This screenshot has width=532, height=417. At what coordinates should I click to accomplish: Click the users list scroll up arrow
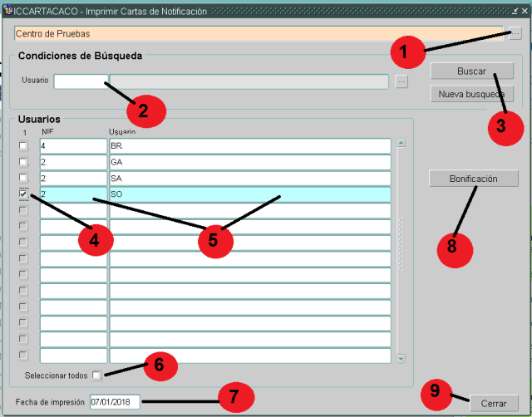coord(401,143)
